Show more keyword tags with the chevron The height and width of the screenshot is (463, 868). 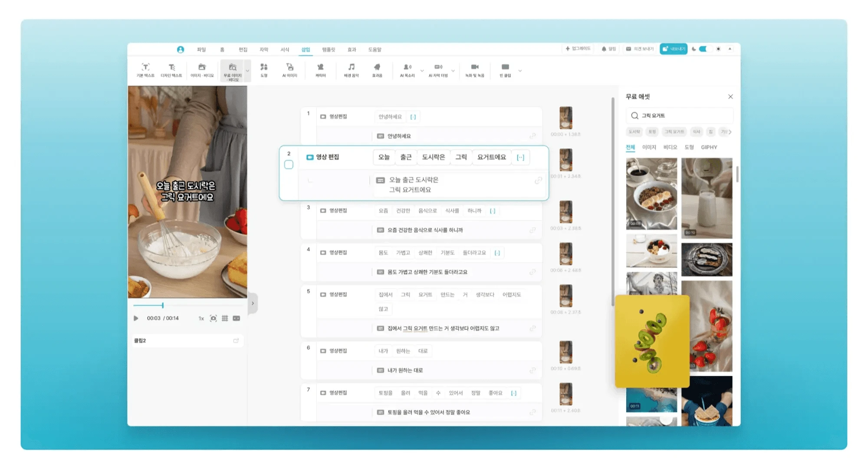click(730, 132)
